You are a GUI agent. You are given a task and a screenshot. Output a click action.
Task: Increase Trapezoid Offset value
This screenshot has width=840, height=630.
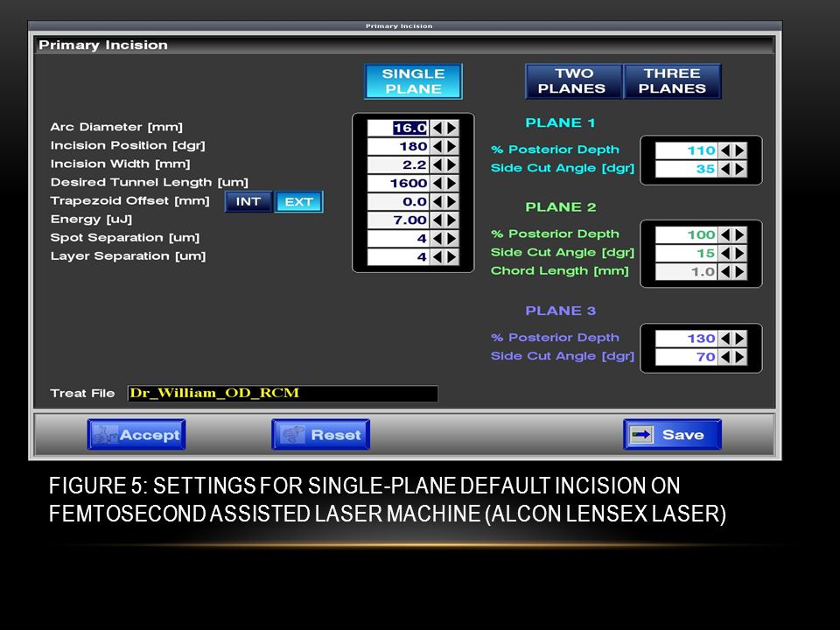pos(452,202)
